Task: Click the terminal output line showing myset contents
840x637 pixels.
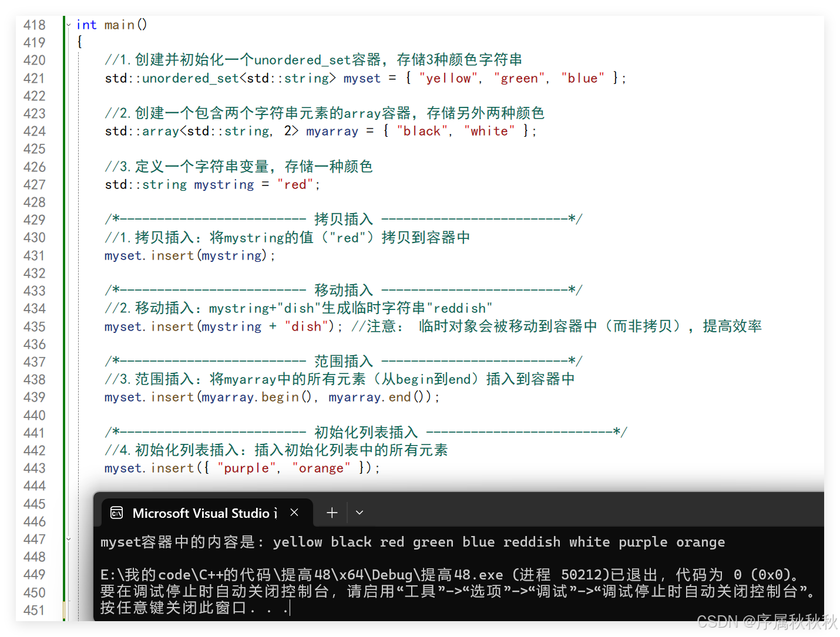Action: tap(411, 541)
